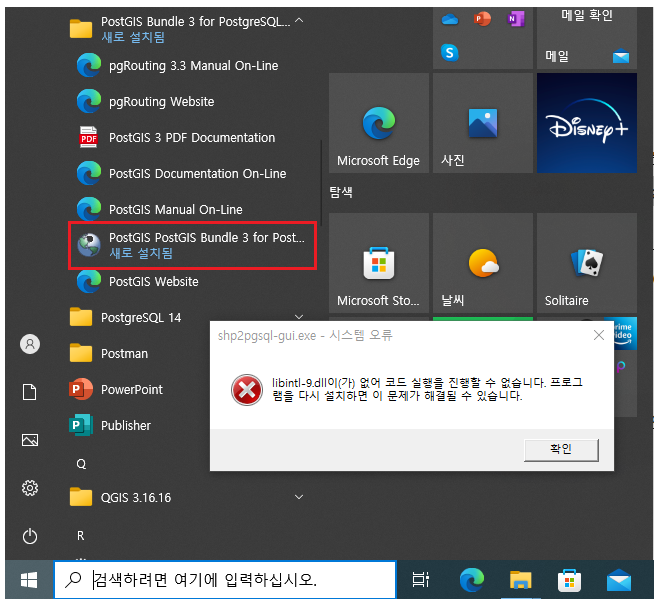Open PowerPoint icon in Office tile group
The image size is (660, 604).
tap(482, 19)
